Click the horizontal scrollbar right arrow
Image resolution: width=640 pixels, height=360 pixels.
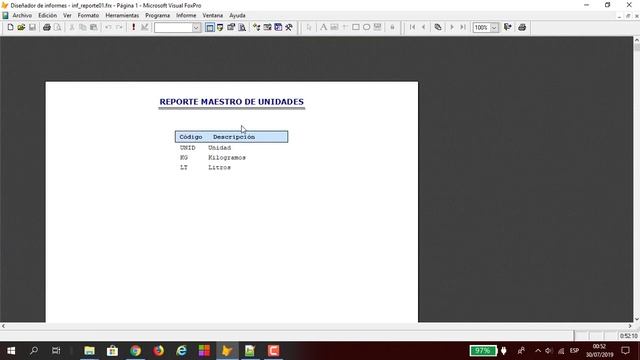630,326
